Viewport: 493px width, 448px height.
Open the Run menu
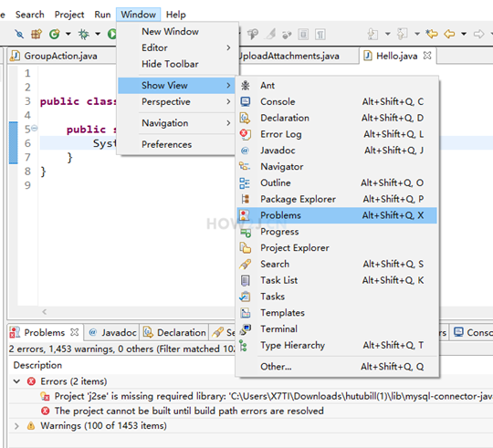102,15
